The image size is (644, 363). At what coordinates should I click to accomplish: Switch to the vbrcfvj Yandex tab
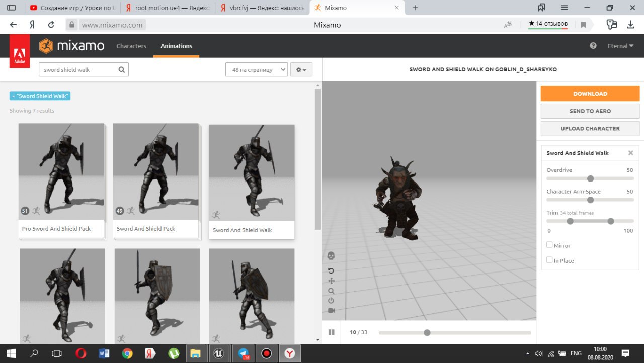point(262,8)
